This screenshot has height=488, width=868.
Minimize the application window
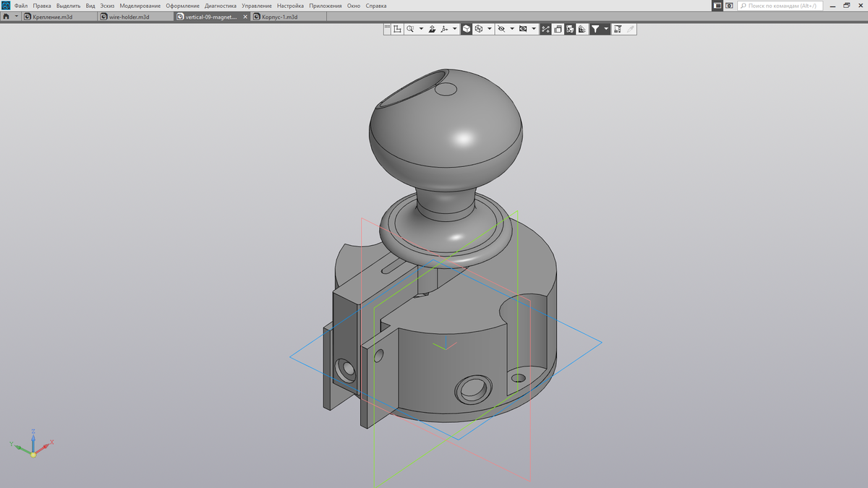click(x=832, y=5)
